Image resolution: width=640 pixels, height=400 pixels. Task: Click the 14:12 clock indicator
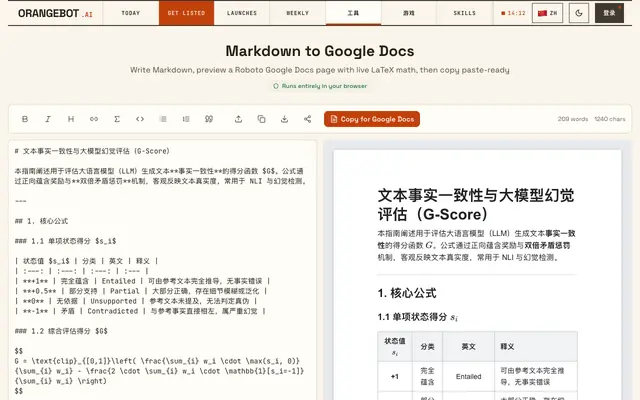513,13
